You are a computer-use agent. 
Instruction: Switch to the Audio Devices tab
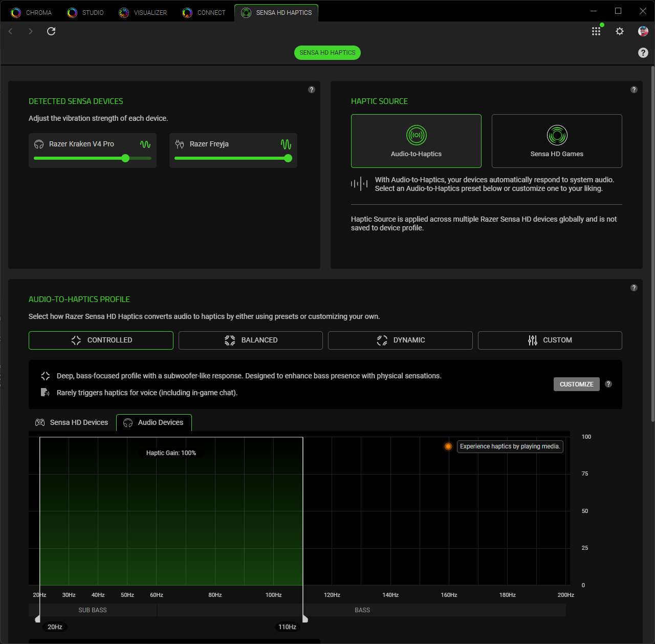[x=154, y=422]
